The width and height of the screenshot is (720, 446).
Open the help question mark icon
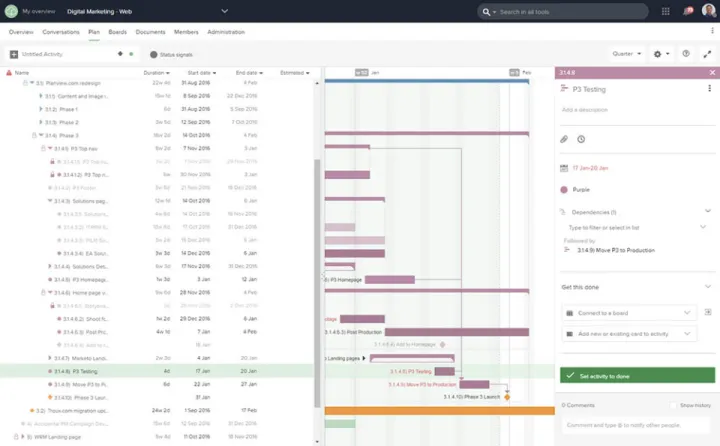click(686, 54)
